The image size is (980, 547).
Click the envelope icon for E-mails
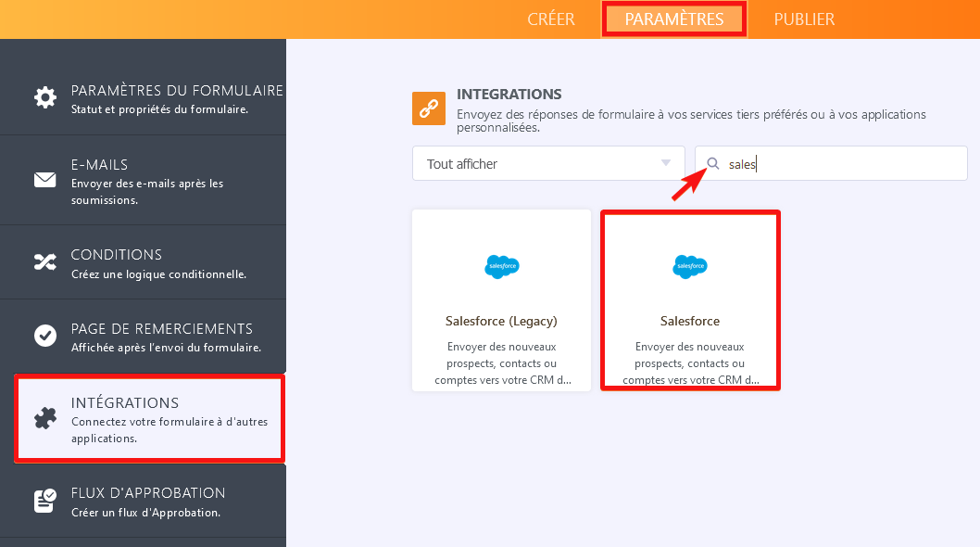pyautogui.click(x=45, y=180)
